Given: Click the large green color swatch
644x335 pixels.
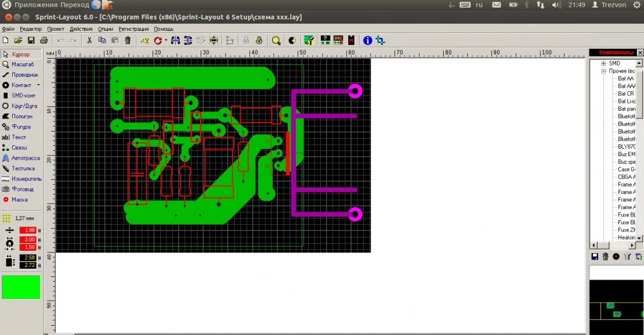Looking at the screenshot, I should pos(21,287).
